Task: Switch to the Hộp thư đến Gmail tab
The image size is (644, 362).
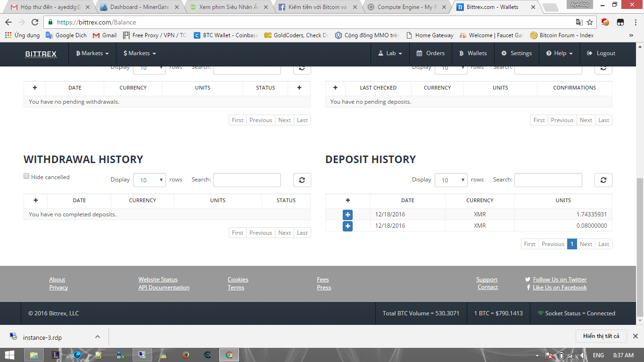Action: [50, 7]
